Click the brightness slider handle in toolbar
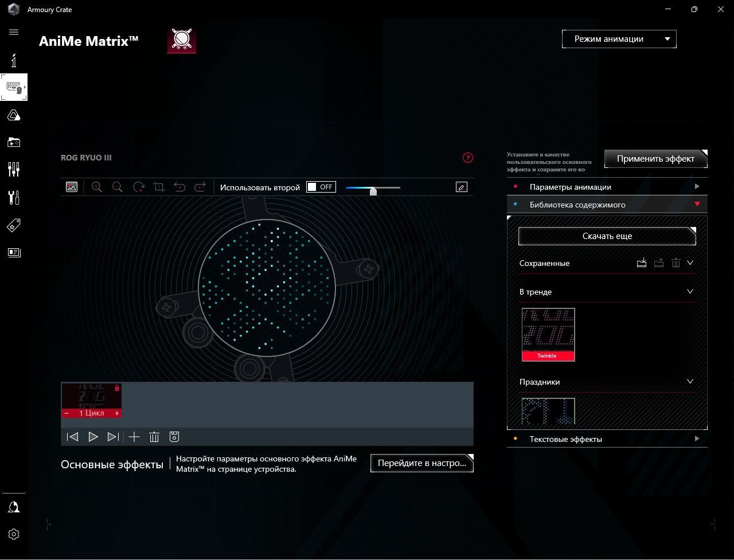 (373, 191)
